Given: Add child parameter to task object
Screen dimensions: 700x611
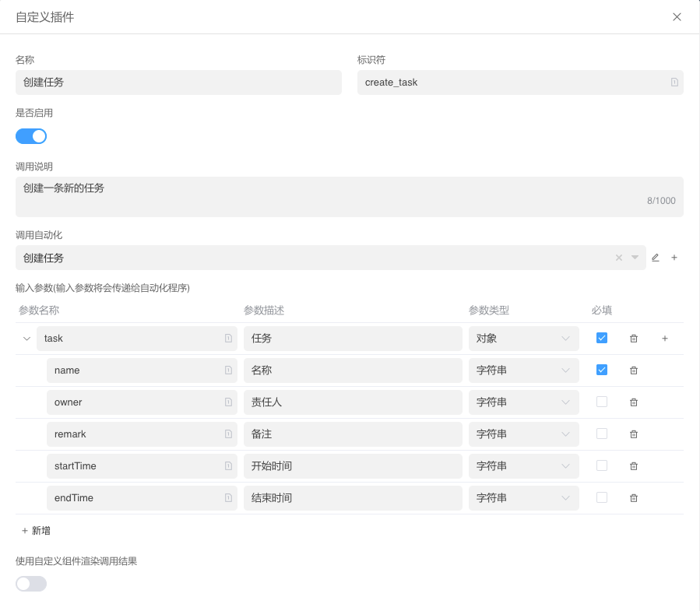Looking at the screenshot, I should (x=665, y=339).
